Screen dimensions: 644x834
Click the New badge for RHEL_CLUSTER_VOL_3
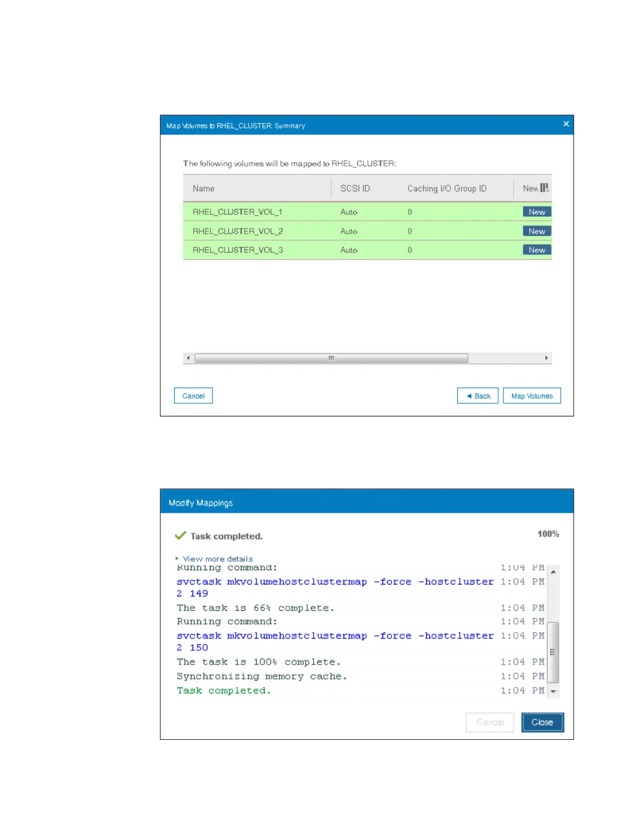[x=537, y=250]
